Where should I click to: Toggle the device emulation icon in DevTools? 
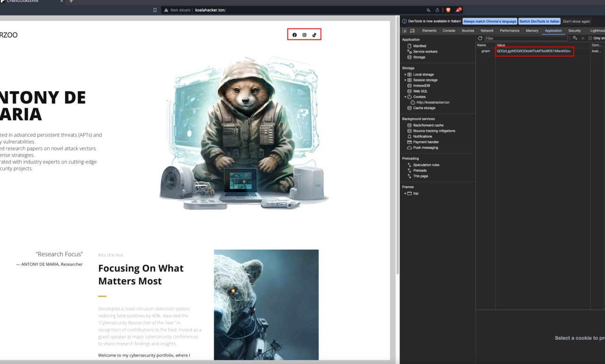[411, 30]
